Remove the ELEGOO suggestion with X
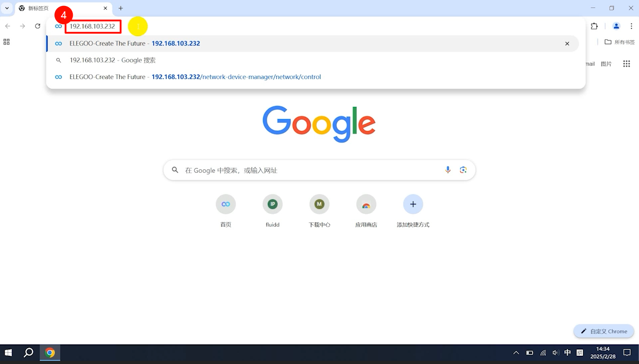Viewport: 639px width, 364px height. pyautogui.click(x=567, y=44)
